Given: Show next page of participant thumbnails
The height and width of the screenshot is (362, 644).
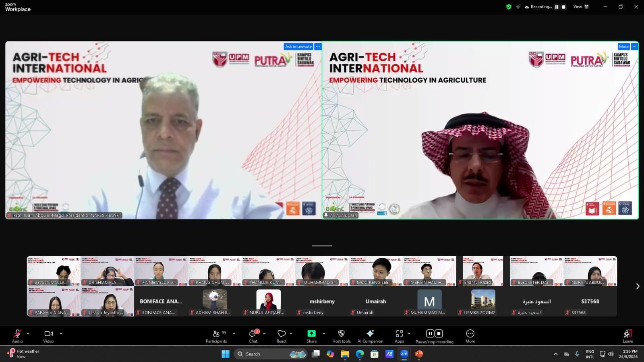Looking at the screenshot, I should (638, 286).
